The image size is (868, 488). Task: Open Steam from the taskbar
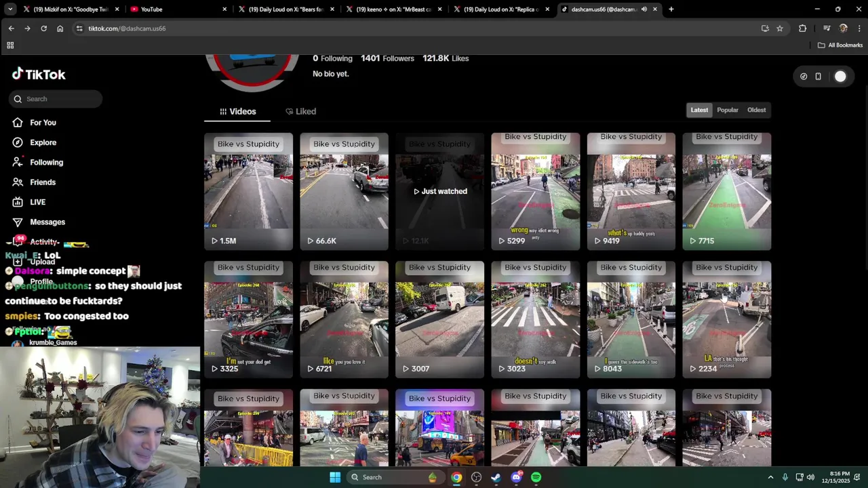coord(496,477)
